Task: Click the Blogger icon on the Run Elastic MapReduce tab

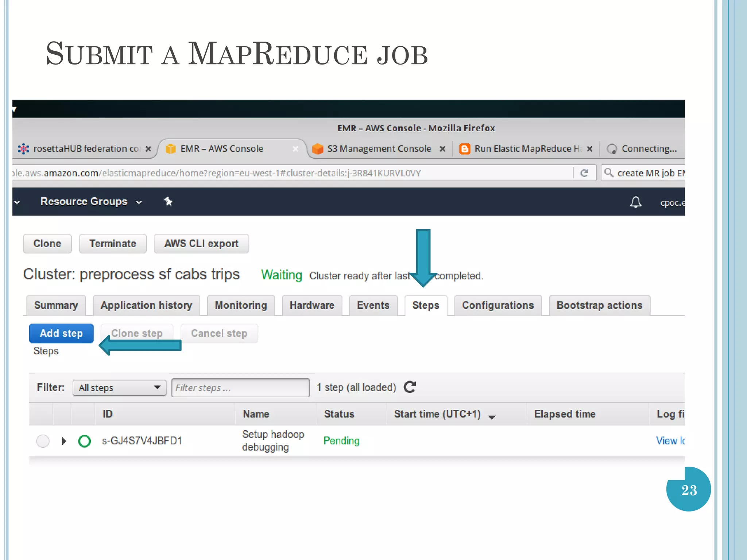Action: pyautogui.click(x=464, y=149)
